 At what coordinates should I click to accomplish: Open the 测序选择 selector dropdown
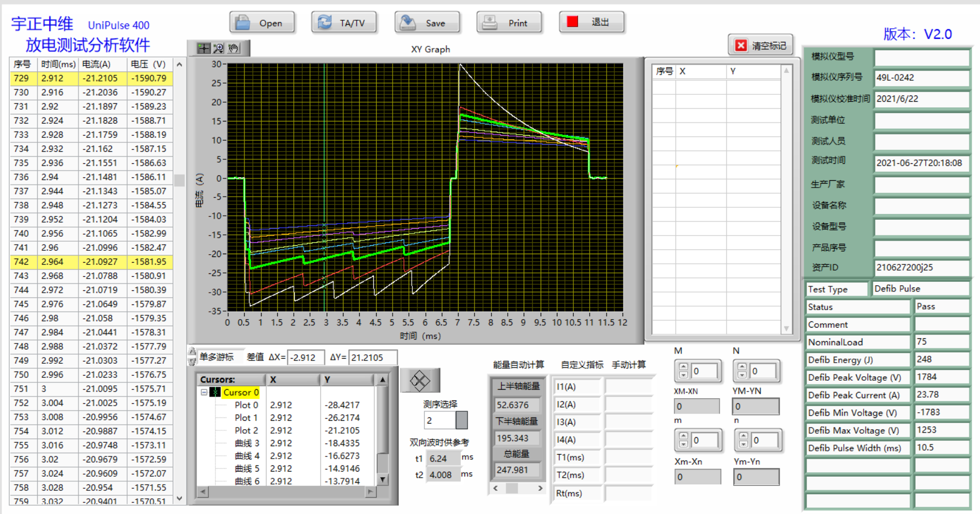coord(461,420)
